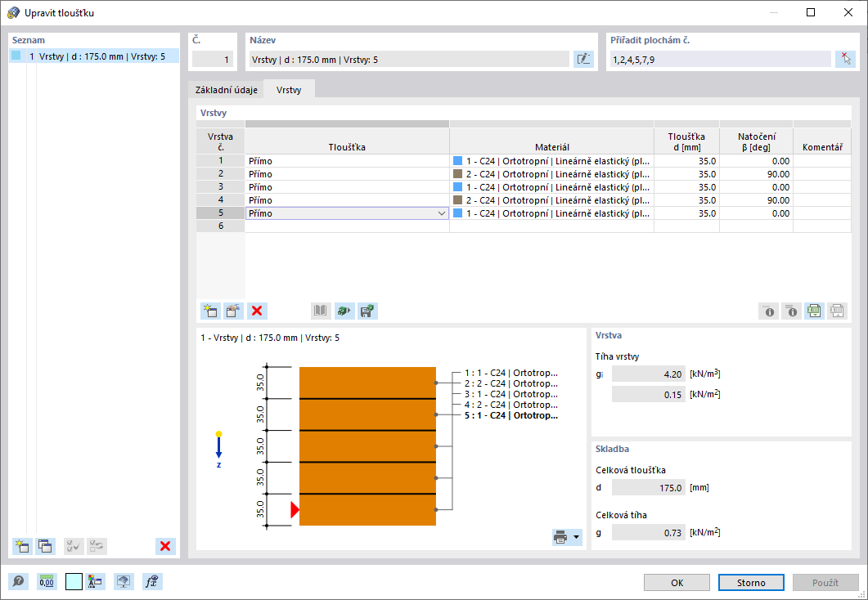The width and height of the screenshot is (868, 600).
Task: Click the 35.0 thickness cell of layer 2
Action: (687, 174)
